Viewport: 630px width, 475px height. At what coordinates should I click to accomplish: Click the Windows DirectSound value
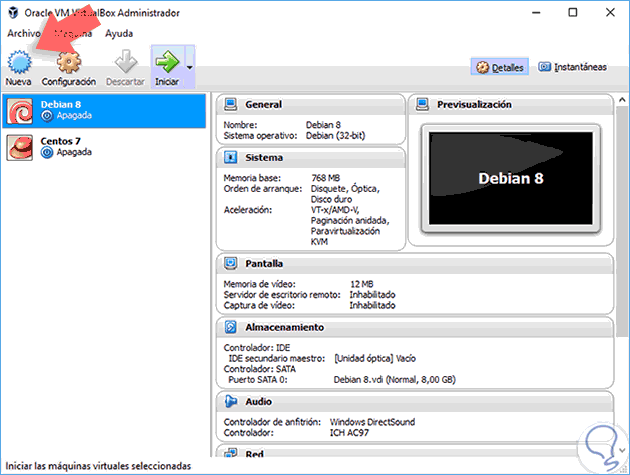(372, 422)
